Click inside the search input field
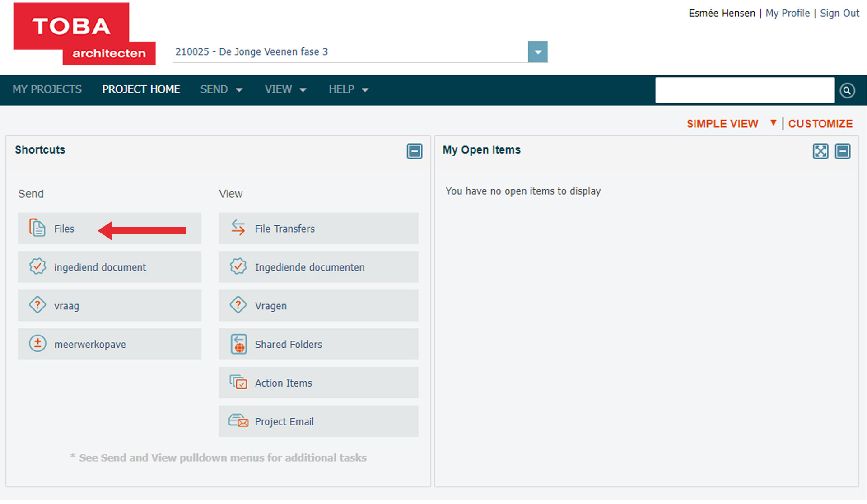The width and height of the screenshot is (867, 504). tap(745, 90)
